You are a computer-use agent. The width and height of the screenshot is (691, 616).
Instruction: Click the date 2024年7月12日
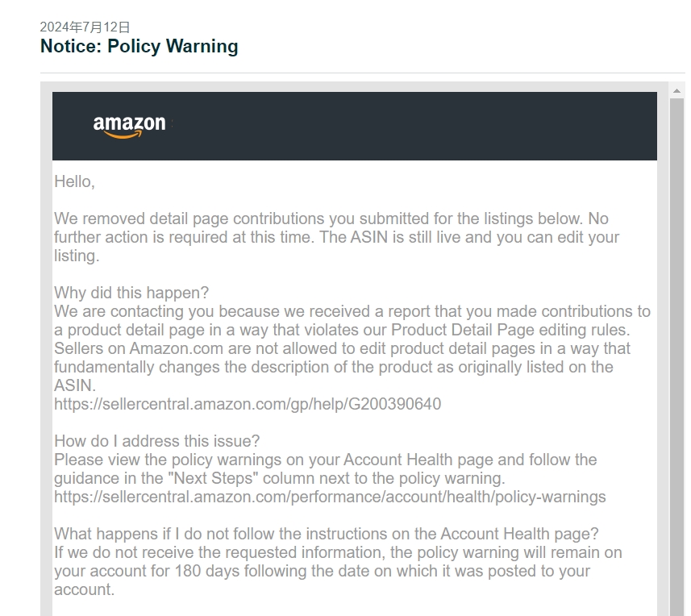[85, 27]
